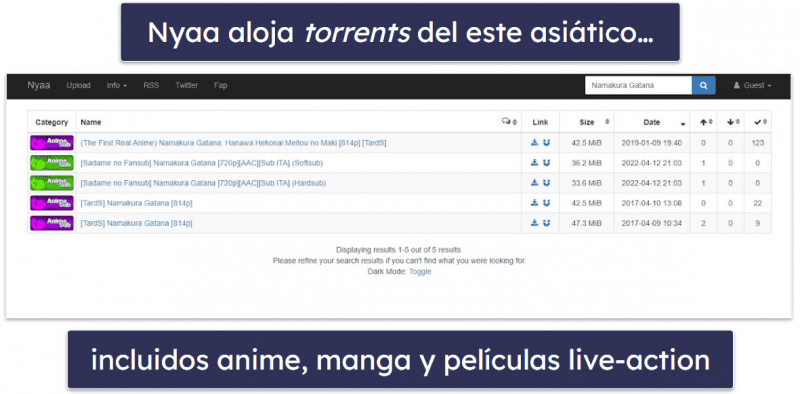
Task: Click the date 2017-04-09 10:34
Action: point(652,223)
